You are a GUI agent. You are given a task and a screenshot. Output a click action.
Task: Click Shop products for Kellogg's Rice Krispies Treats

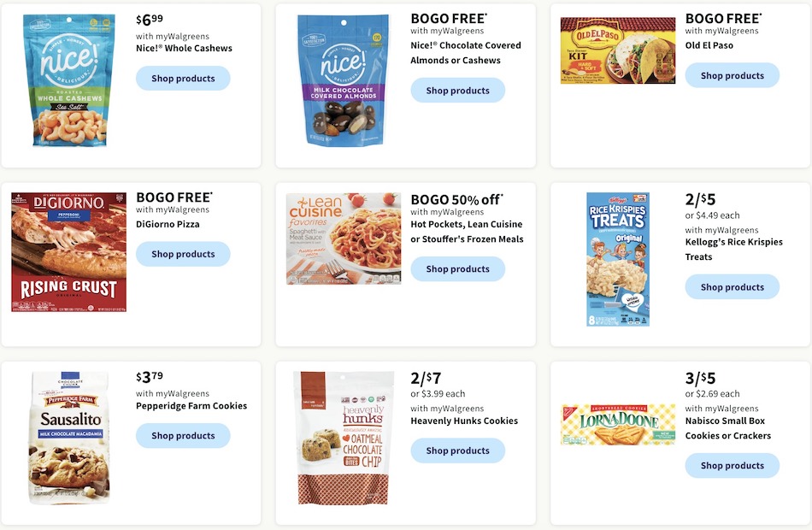pyautogui.click(x=732, y=287)
